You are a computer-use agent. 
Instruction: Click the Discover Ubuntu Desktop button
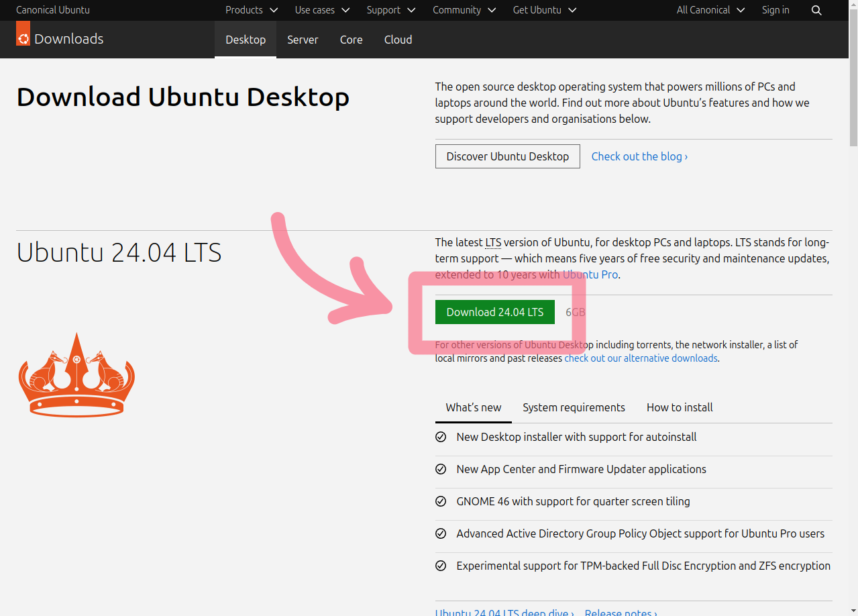[507, 156]
